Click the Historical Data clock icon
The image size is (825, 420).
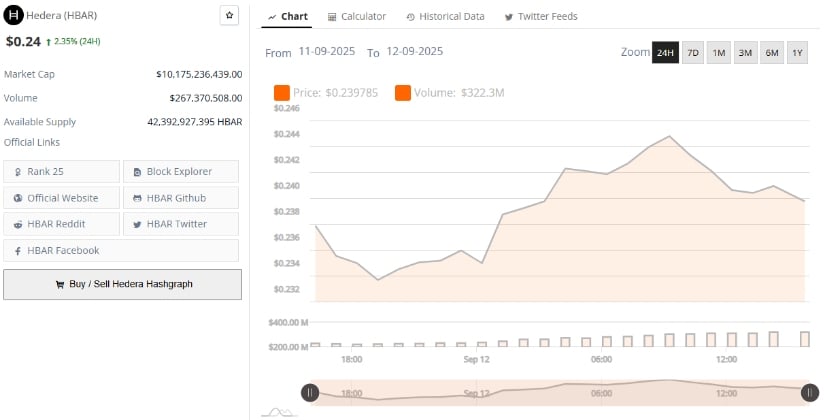point(410,17)
